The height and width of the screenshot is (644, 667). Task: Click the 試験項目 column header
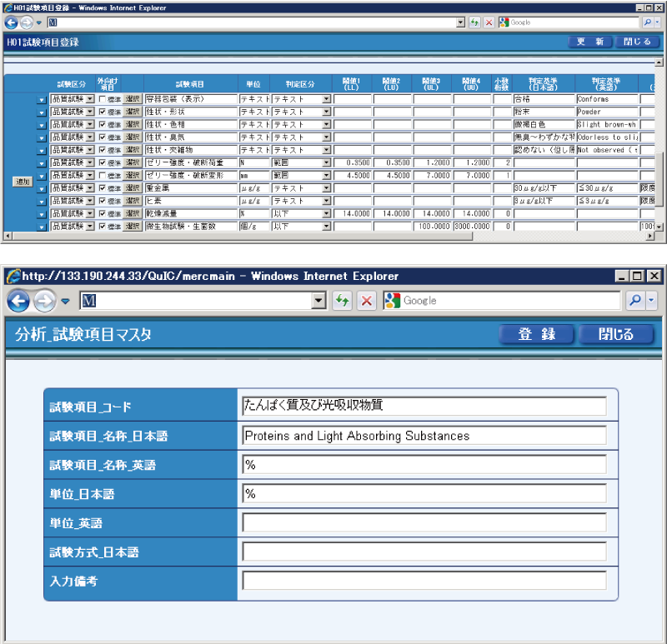point(190,84)
